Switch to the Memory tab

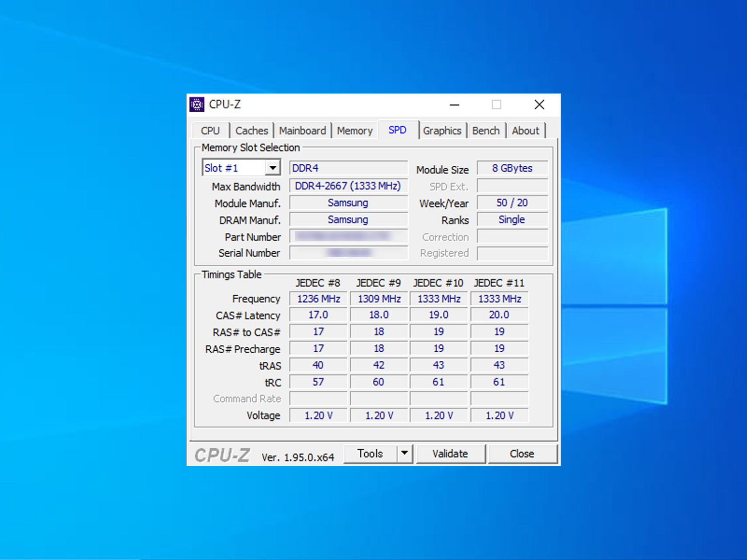pos(355,130)
